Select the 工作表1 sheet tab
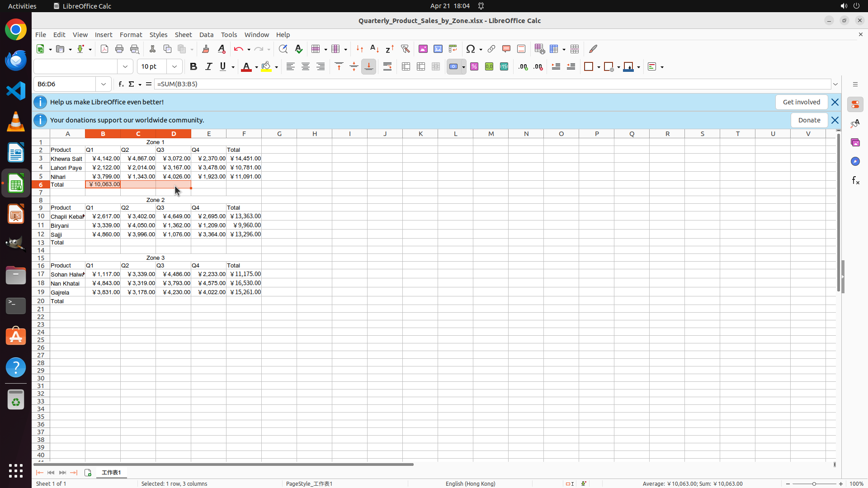This screenshot has height=488, width=868. point(111,472)
